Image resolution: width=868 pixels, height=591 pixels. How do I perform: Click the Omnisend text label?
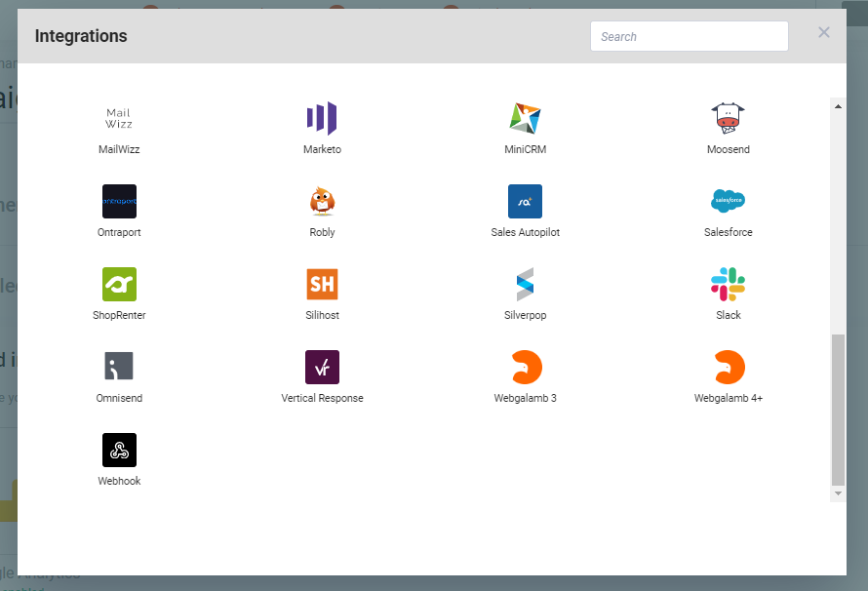tap(119, 399)
